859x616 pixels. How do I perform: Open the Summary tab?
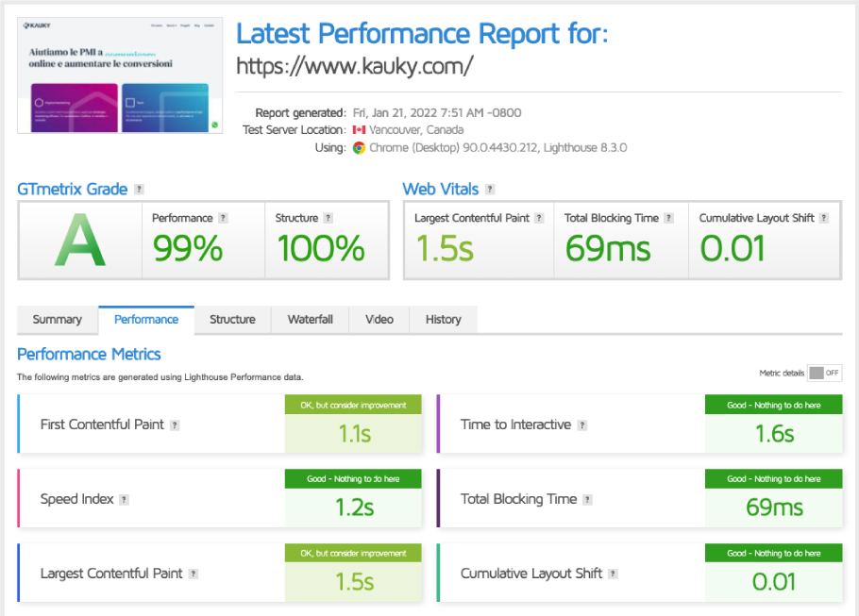[58, 320]
